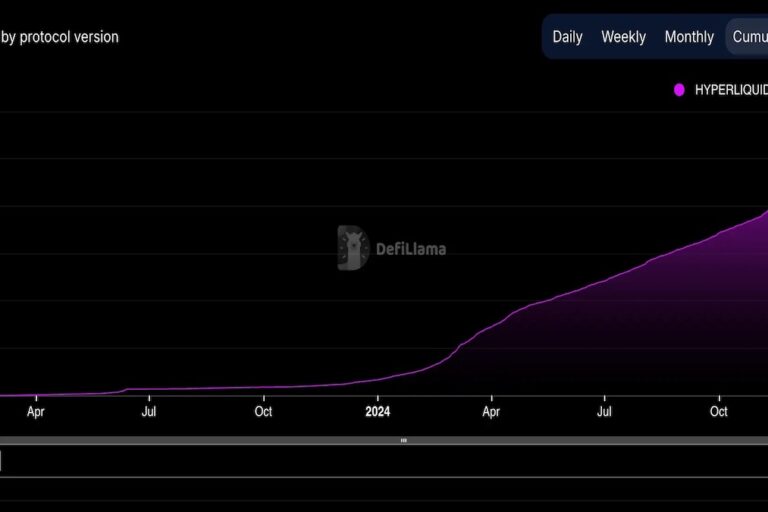Click the left zoom range handle

point(0,461)
